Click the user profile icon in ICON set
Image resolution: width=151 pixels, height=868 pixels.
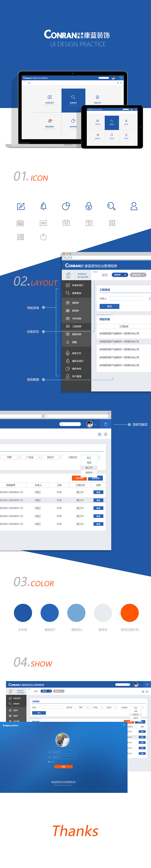(x=134, y=206)
